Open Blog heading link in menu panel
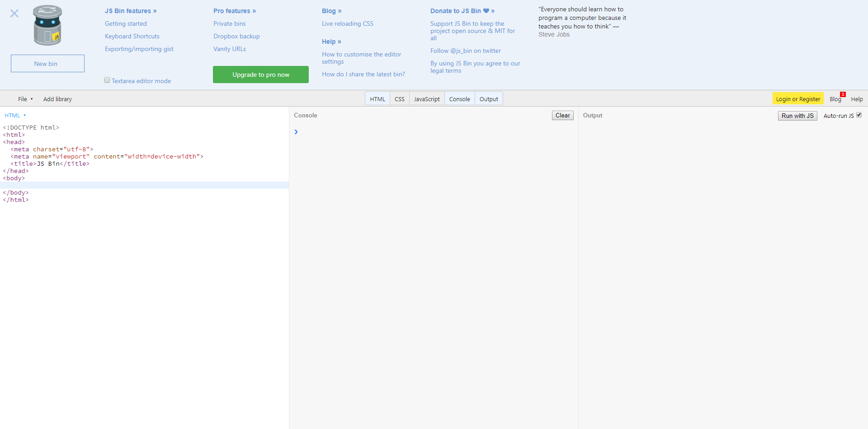Screen dimensions: 868x429 332,11
